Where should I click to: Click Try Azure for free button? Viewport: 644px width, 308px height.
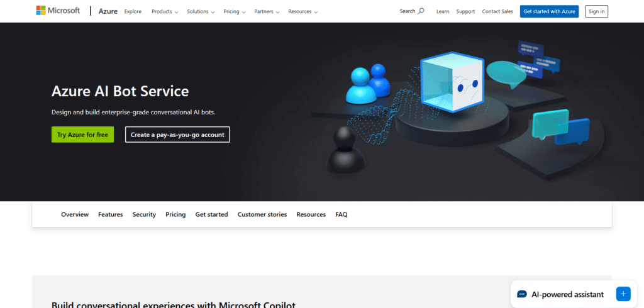pyautogui.click(x=82, y=135)
